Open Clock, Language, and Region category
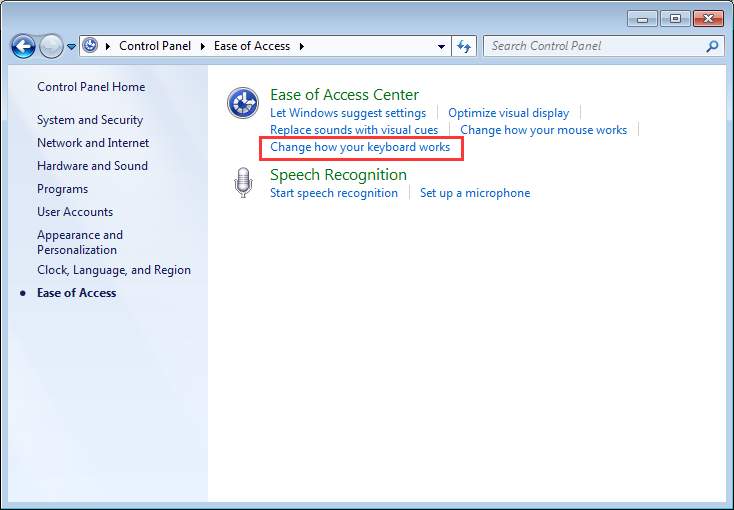The image size is (734, 510). [x=114, y=270]
